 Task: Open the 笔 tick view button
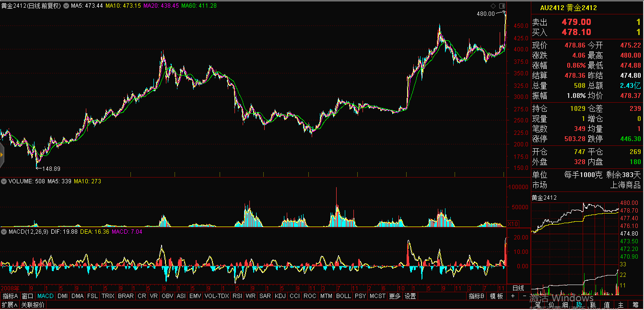538,305
